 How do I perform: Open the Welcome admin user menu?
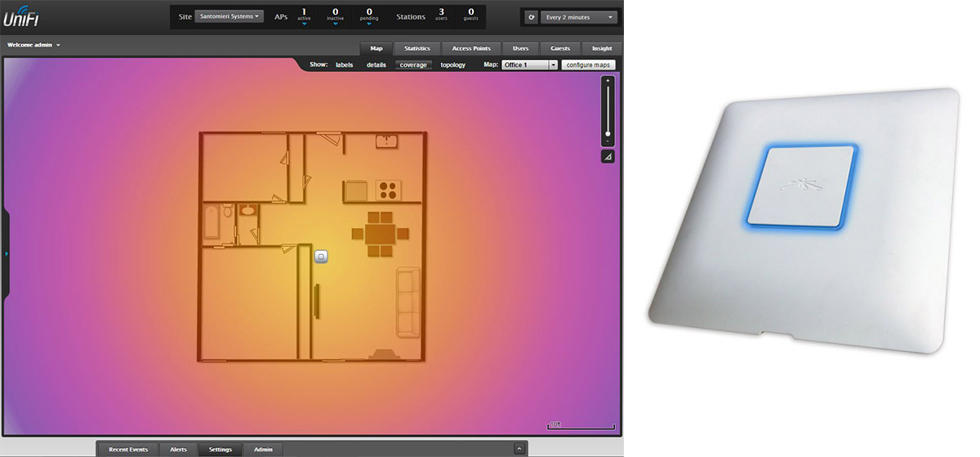(33, 45)
